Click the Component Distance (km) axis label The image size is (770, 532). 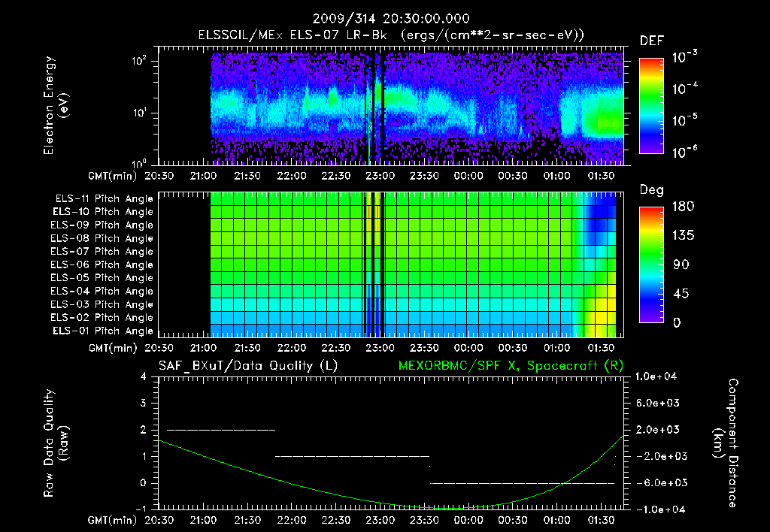[x=726, y=443]
